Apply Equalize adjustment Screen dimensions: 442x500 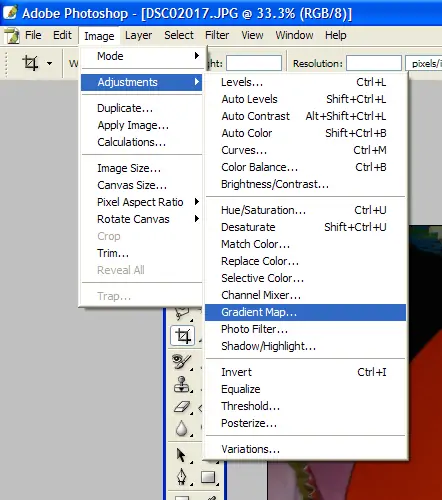(x=305, y=389)
